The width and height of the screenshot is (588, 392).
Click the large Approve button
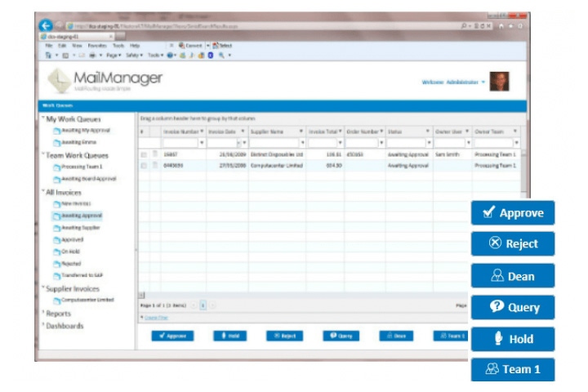point(513,212)
